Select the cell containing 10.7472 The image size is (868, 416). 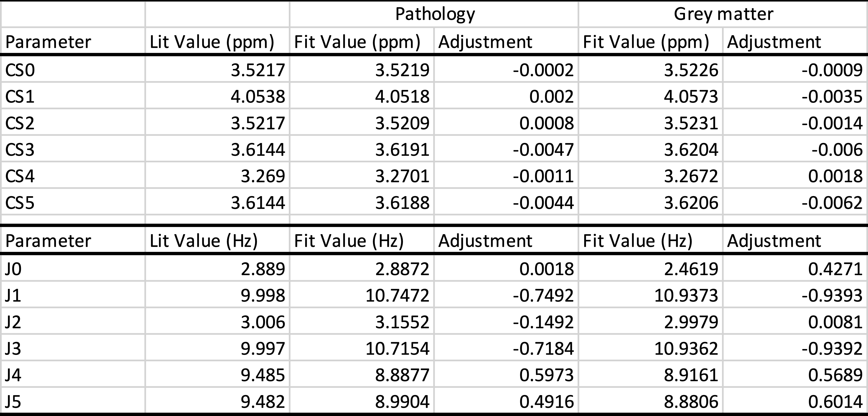(397, 295)
